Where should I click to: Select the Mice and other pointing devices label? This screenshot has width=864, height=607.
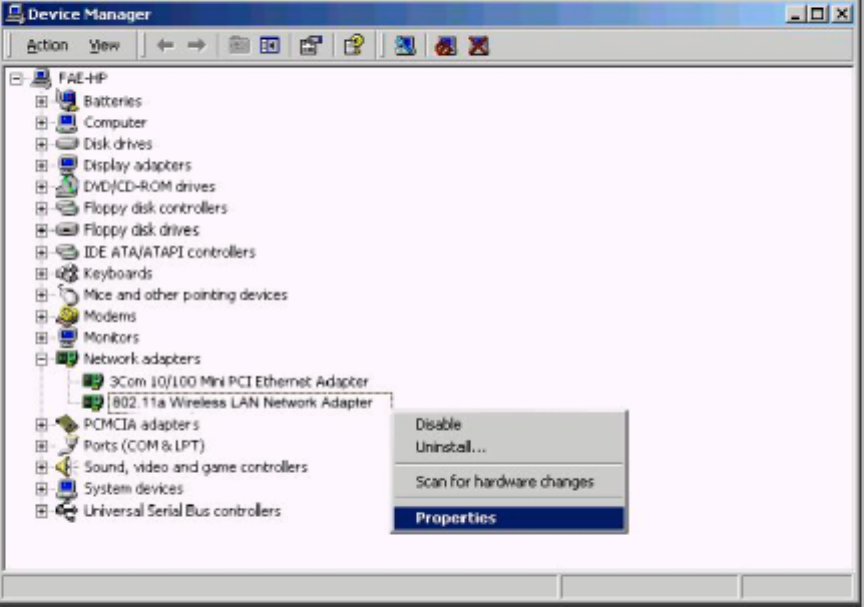click(x=185, y=295)
